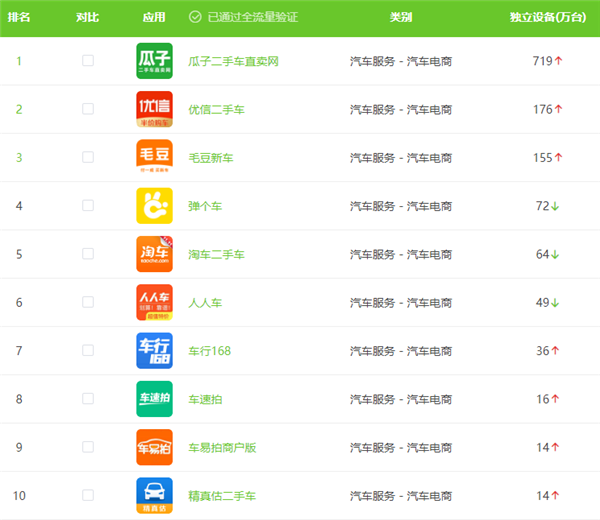Click the red up arrow beside 155
Screen dimensions: 600x520
pos(558,157)
